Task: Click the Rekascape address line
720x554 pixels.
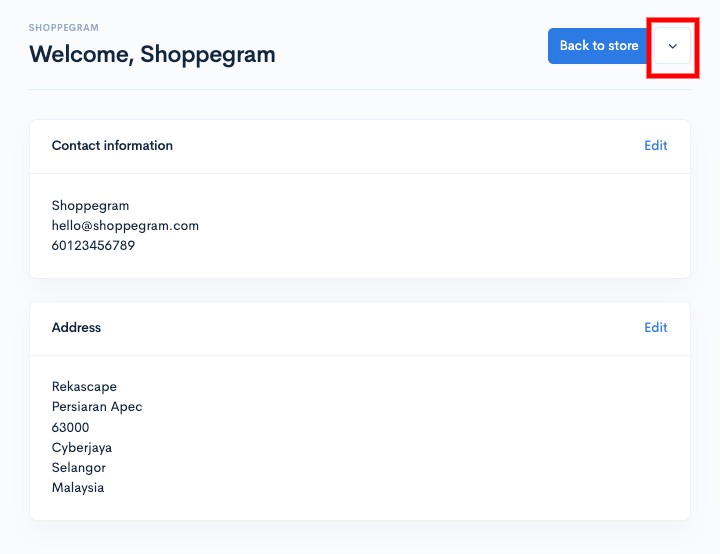Action: point(84,387)
